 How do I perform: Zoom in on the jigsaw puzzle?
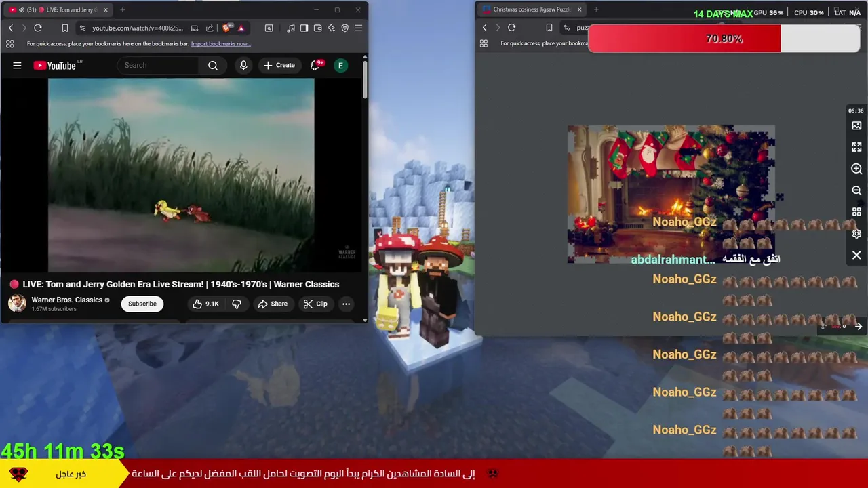(x=856, y=169)
